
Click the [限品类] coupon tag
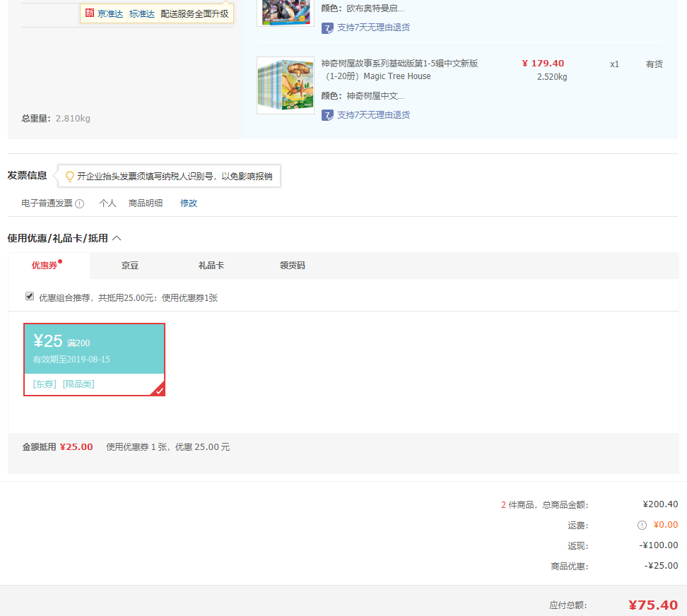79,384
